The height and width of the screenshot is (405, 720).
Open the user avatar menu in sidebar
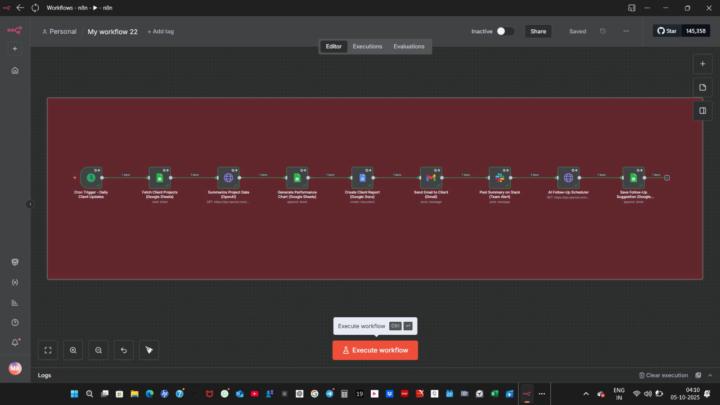(x=15, y=368)
